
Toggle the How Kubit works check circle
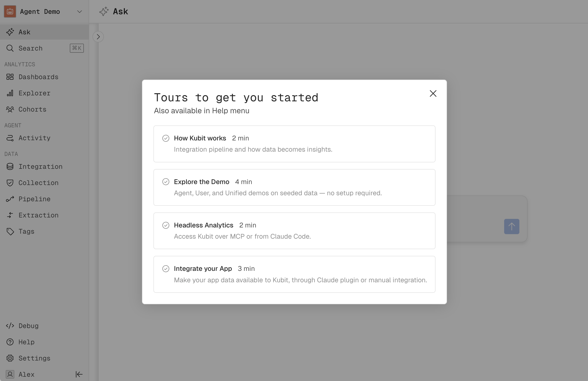point(166,138)
